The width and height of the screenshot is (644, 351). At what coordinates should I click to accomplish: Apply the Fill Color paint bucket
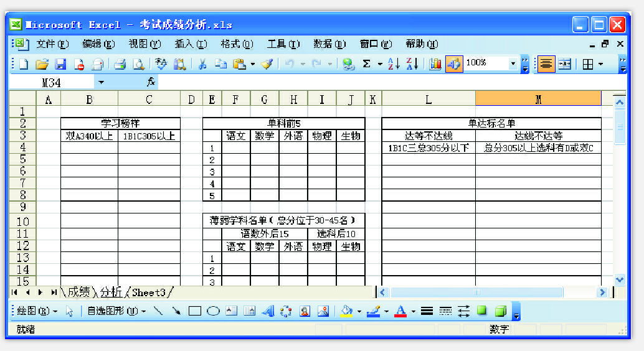click(347, 311)
